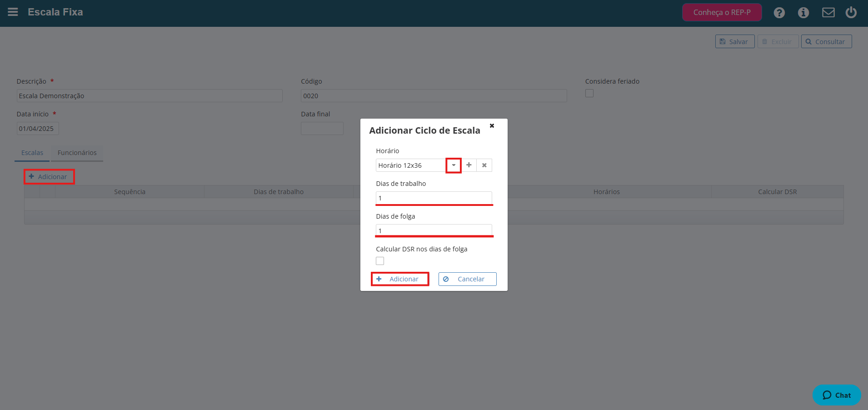Open the envelope messages icon

coord(828,13)
